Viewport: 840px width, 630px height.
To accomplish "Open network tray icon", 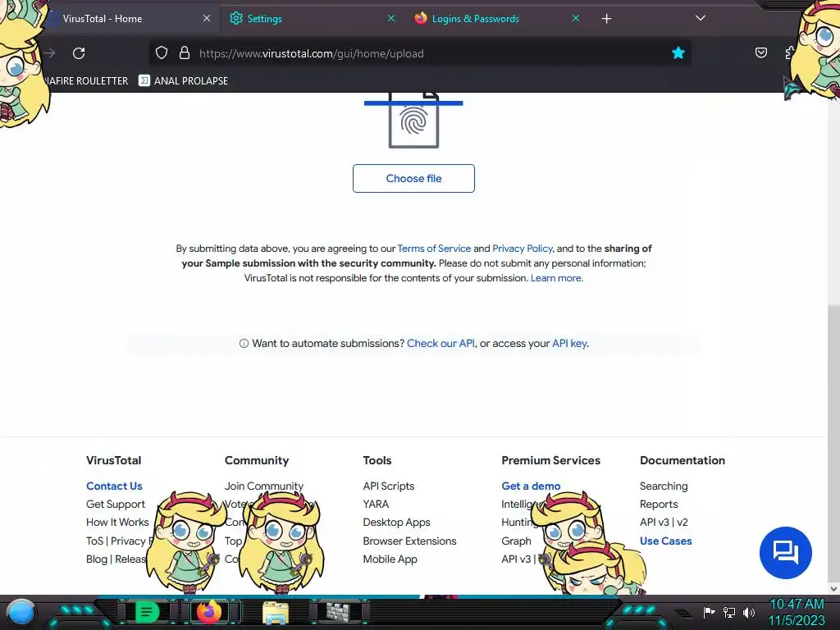I will 729,612.
